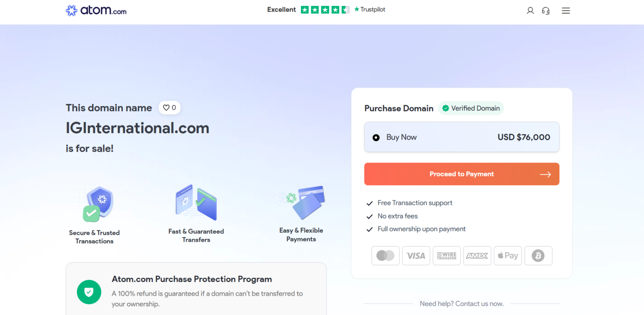
Task: Click the Fast & Guaranteed Transfers icon
Action: (196, 202)
